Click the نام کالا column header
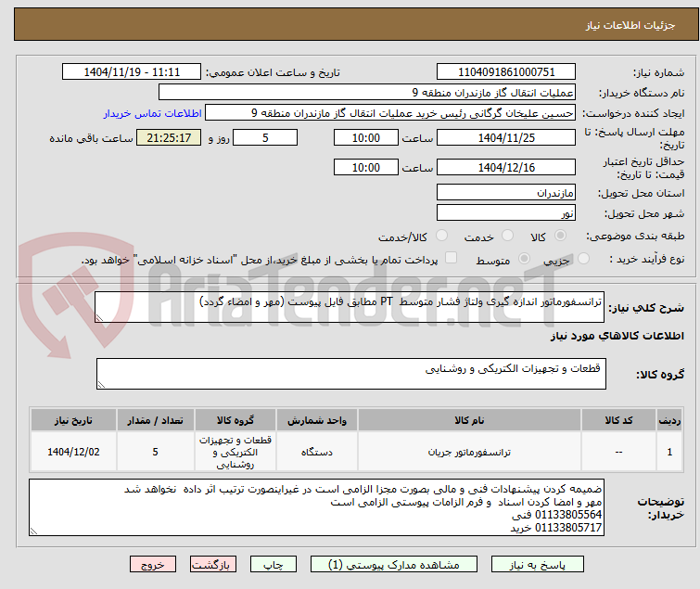700x589 pixels. pyautogui.click(x=469, y=420)
